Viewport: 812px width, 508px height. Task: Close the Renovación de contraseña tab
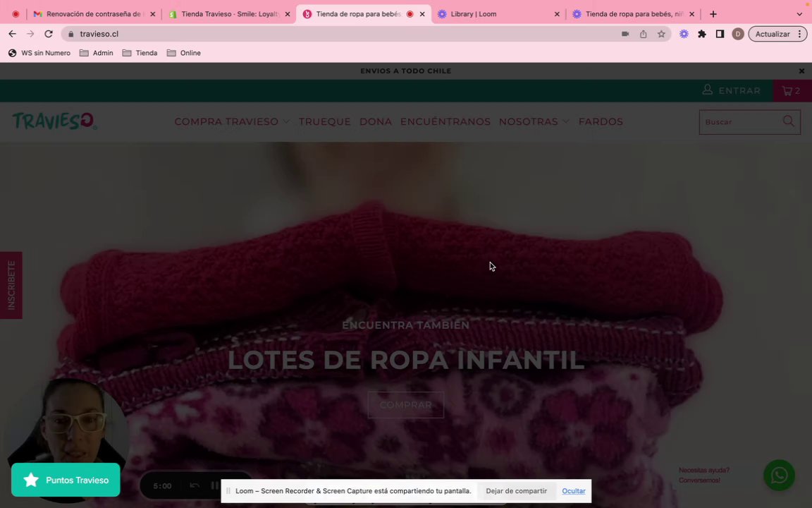tap(152, 14)
